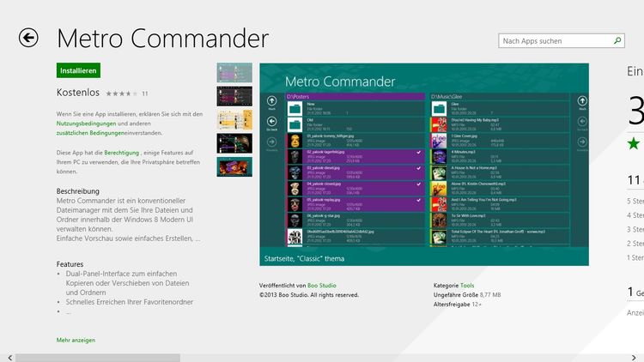Click the magnifier icon in search box
The height and width of the screenshot is (362, 644).
(x=617, y=40)
